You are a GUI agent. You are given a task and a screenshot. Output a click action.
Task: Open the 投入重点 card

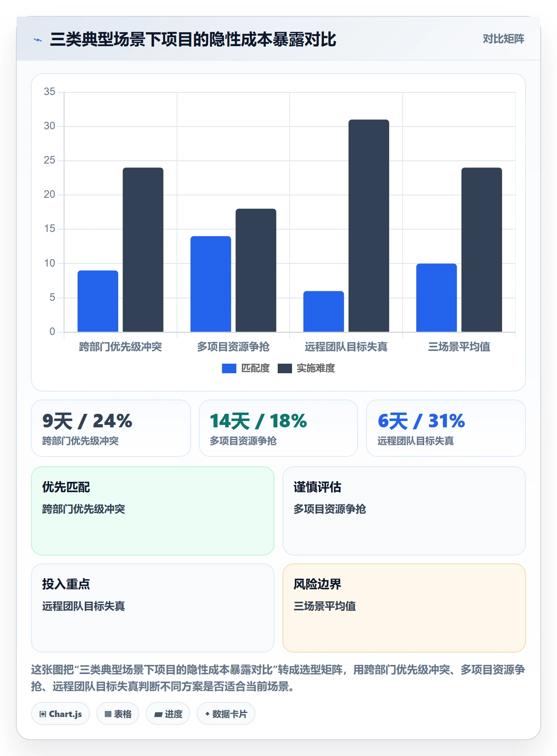coord(153,608)
